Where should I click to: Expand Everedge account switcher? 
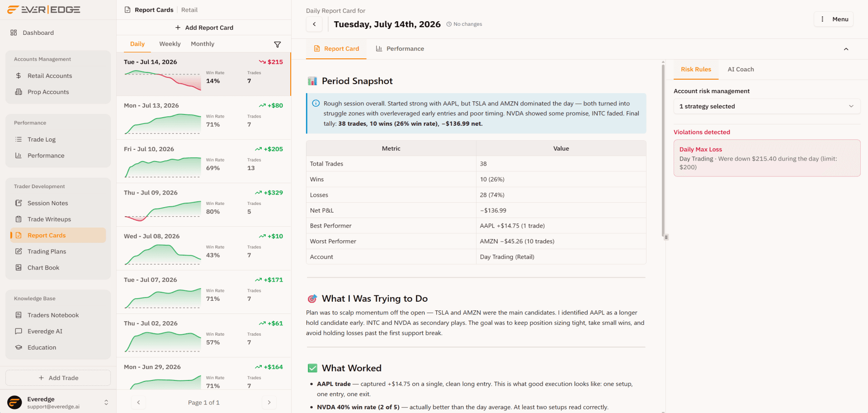pyautogui.click(x=106, y=402)
